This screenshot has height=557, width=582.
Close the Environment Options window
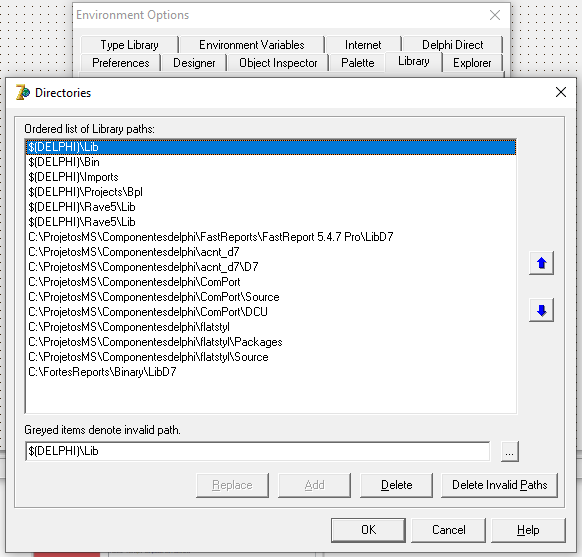(x=495, y=15)
